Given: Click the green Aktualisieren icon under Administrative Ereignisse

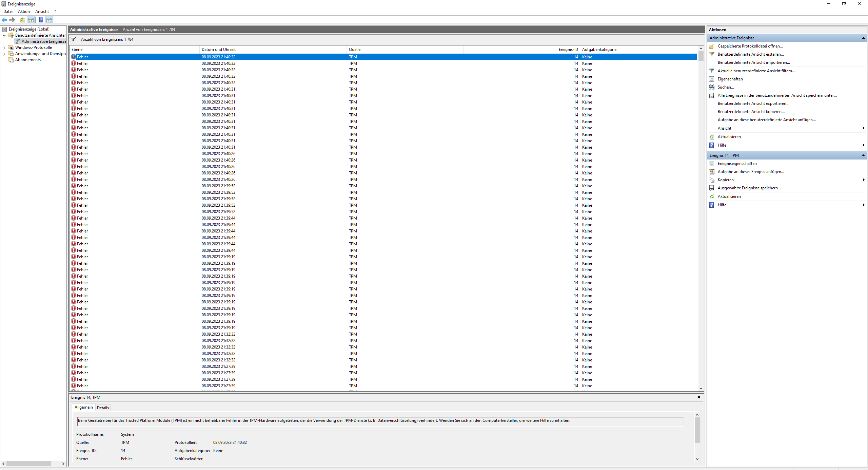Looking at the screenshot, I should tap(712, 137).
